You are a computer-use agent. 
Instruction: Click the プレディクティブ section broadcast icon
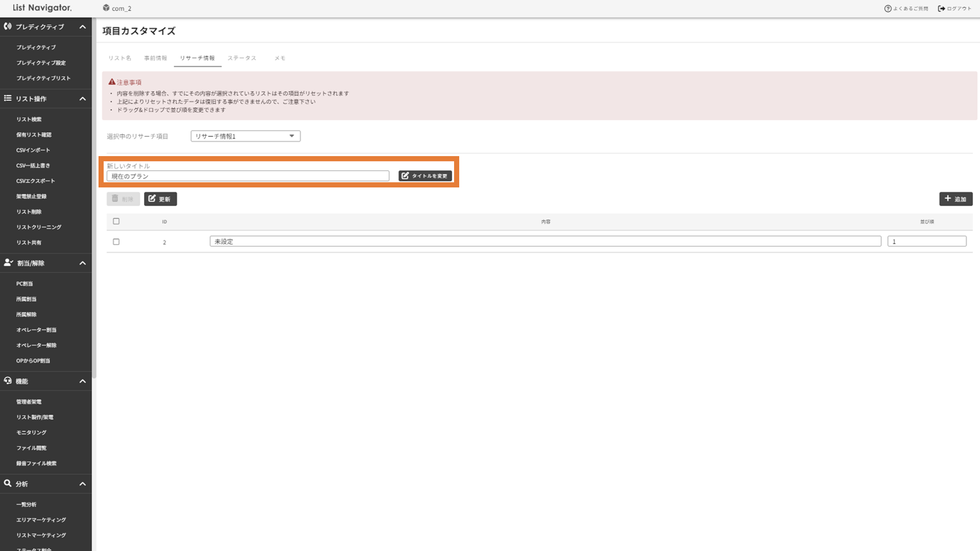pos(8,26)
